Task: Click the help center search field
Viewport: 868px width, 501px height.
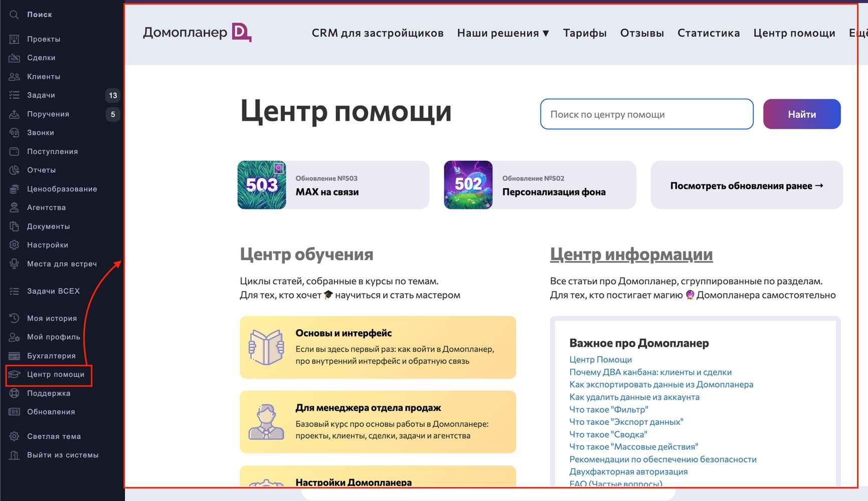Action: tap(647, 114)
